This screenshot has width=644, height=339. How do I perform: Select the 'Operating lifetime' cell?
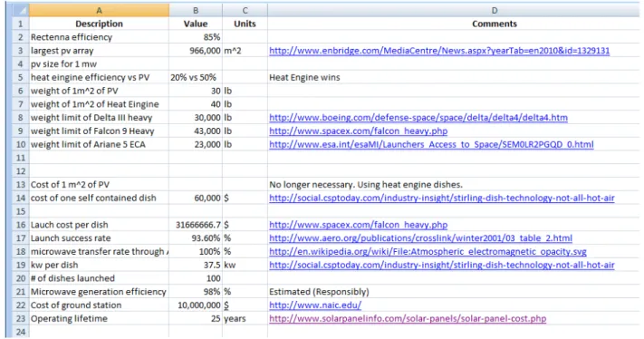(99, 318)
